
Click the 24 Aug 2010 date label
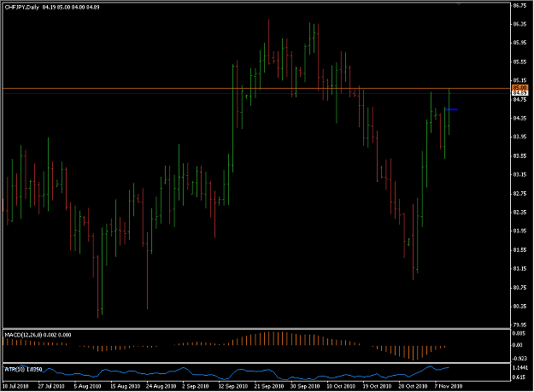coord(161,386)
